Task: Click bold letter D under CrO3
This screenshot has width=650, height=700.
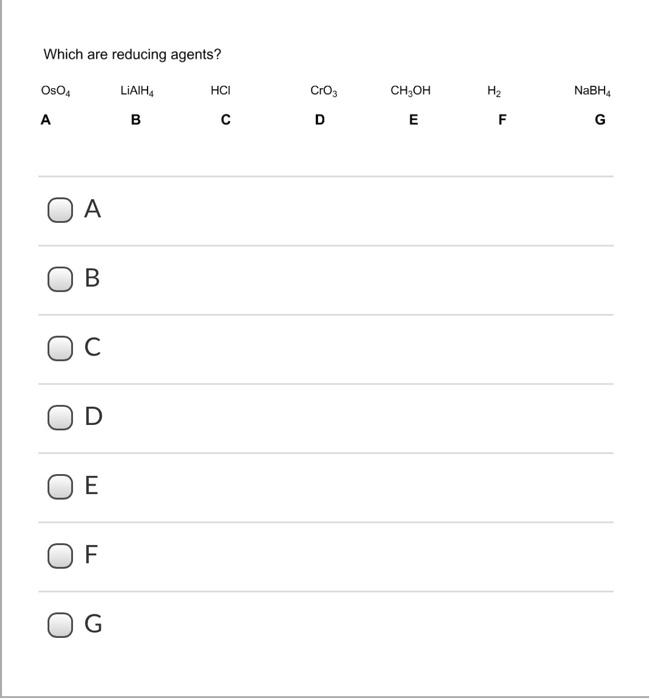Action: 320,120
